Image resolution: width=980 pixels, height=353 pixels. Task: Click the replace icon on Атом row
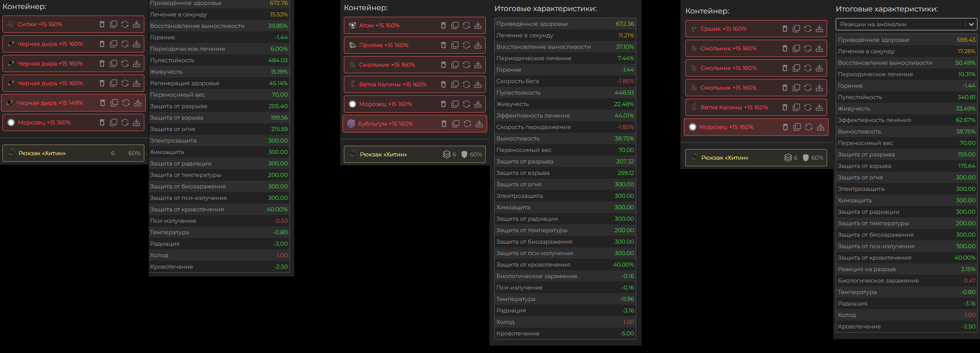pyautogui.click(x=466, y=25)
